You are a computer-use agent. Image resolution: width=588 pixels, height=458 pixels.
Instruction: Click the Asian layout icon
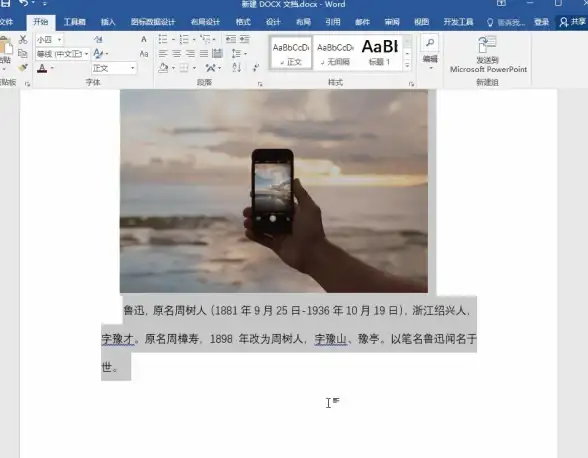[x=210, y=68]
